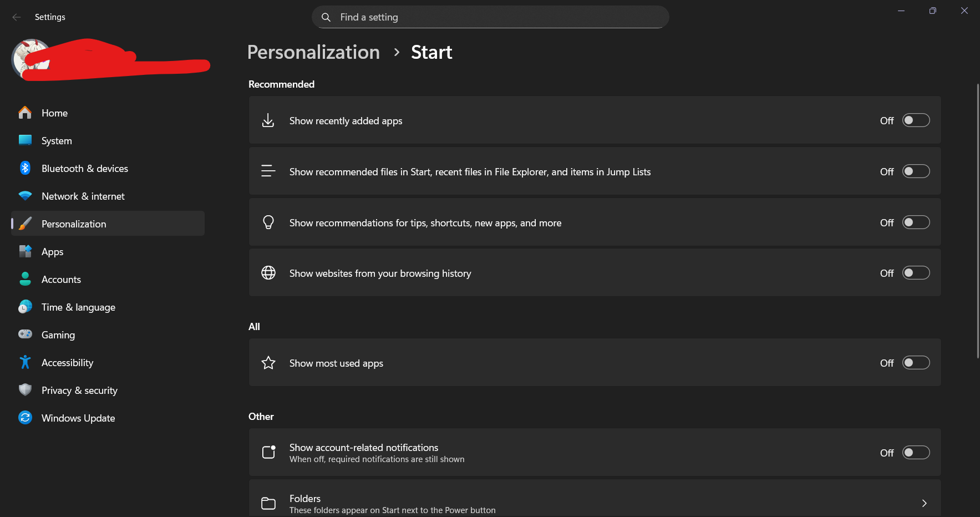The width and height of the screenshot is (980, 517).
Task: Open the System settings section
Action: click(57, 141)
